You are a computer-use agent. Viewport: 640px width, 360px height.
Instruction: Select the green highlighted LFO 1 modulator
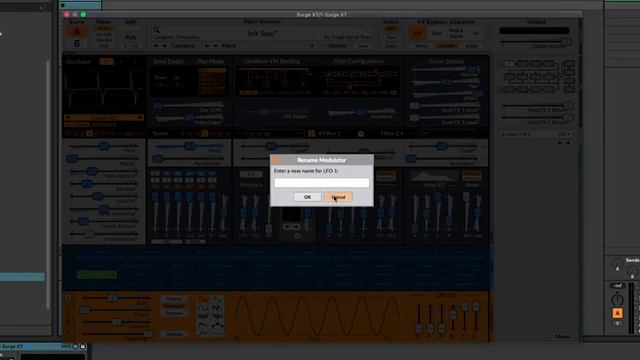pos(97,275)
